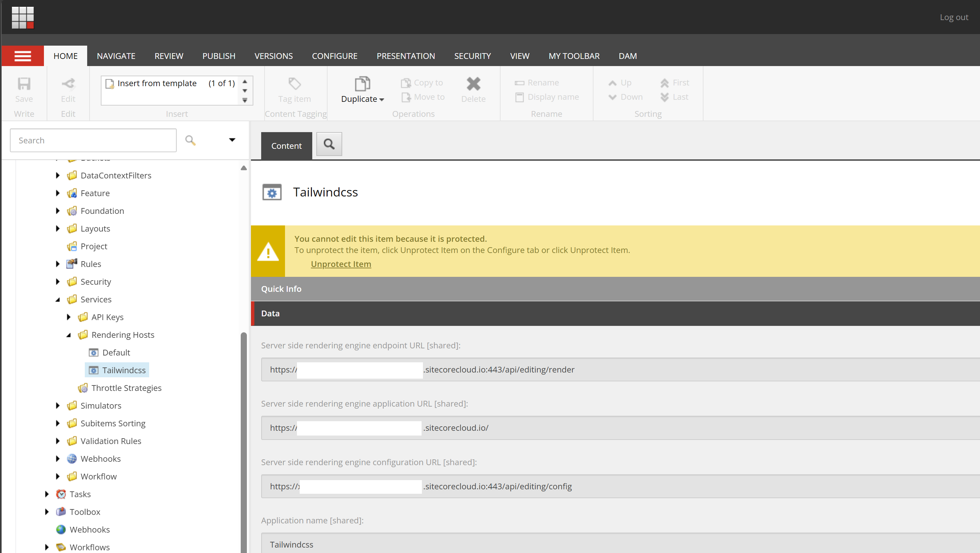Expand the Workflows tree node

click(47, 547)
